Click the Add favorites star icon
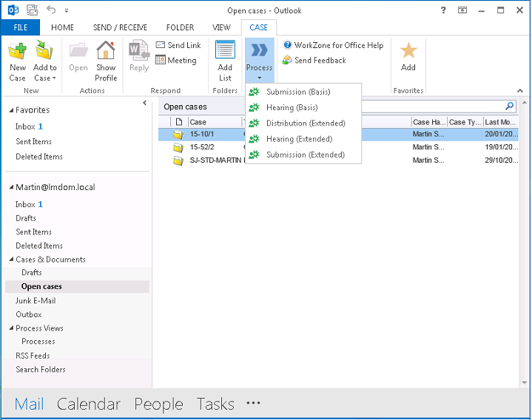This screenshot has width=532, height=420. coord(408,52)
